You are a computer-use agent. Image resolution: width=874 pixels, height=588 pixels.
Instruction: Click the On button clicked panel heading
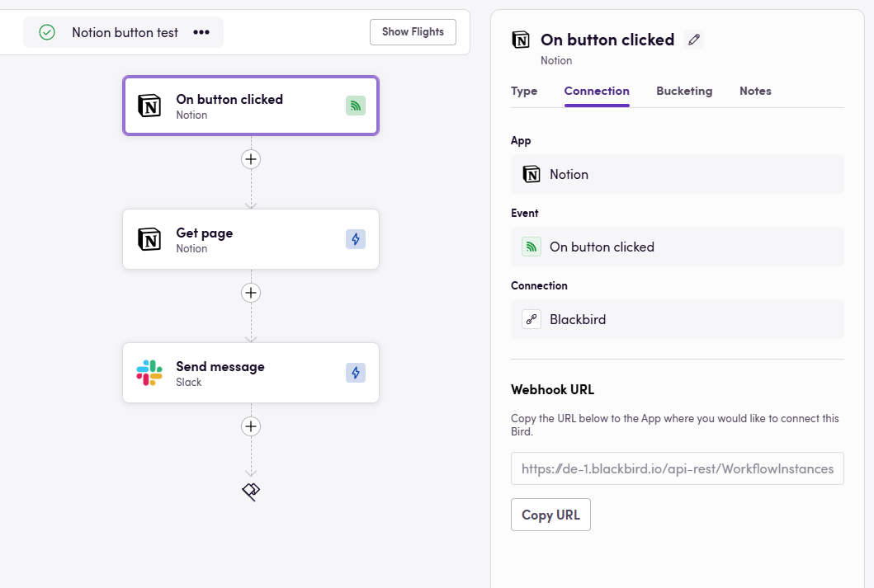pyautogui.click(x=607, y=40)
